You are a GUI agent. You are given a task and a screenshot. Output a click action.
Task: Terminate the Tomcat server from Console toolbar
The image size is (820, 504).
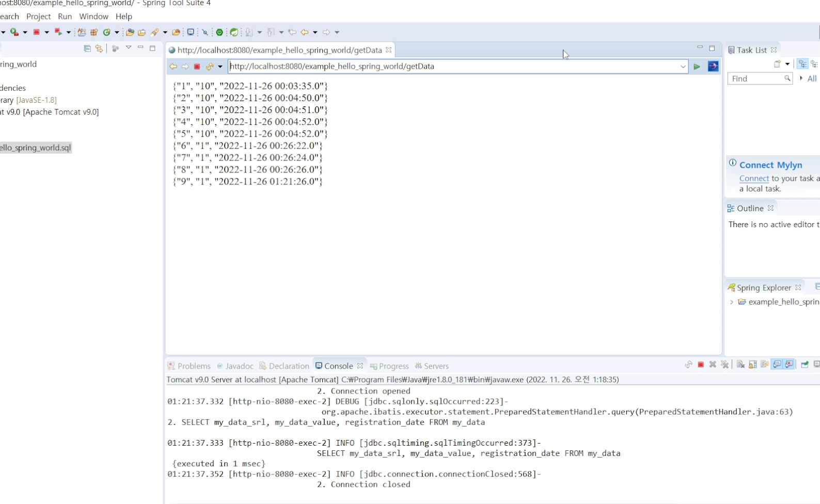pyautogui.click(x=701, y=365)
